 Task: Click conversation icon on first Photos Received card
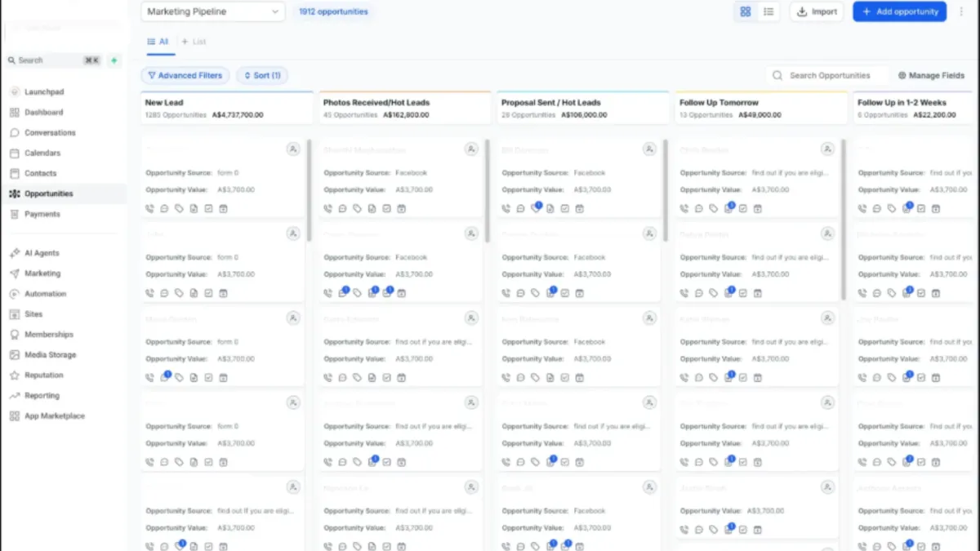pos(342,209)
